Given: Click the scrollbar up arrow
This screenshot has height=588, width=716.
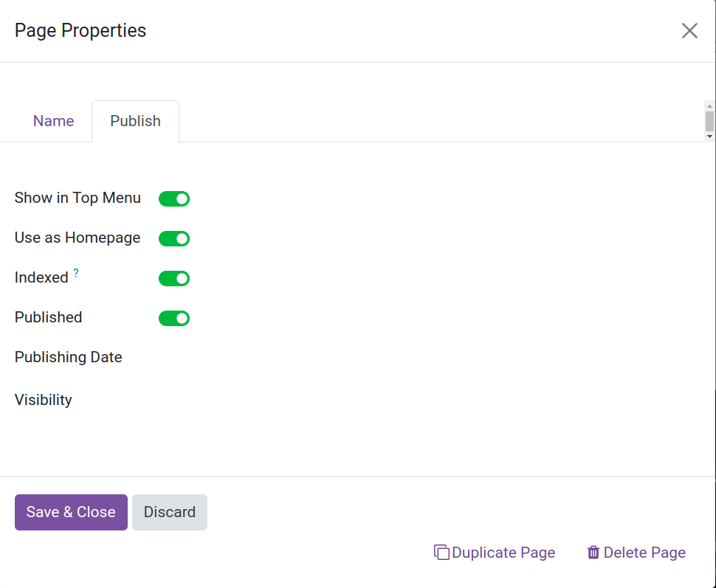Looking at the screenshot, I should (709, 106).
